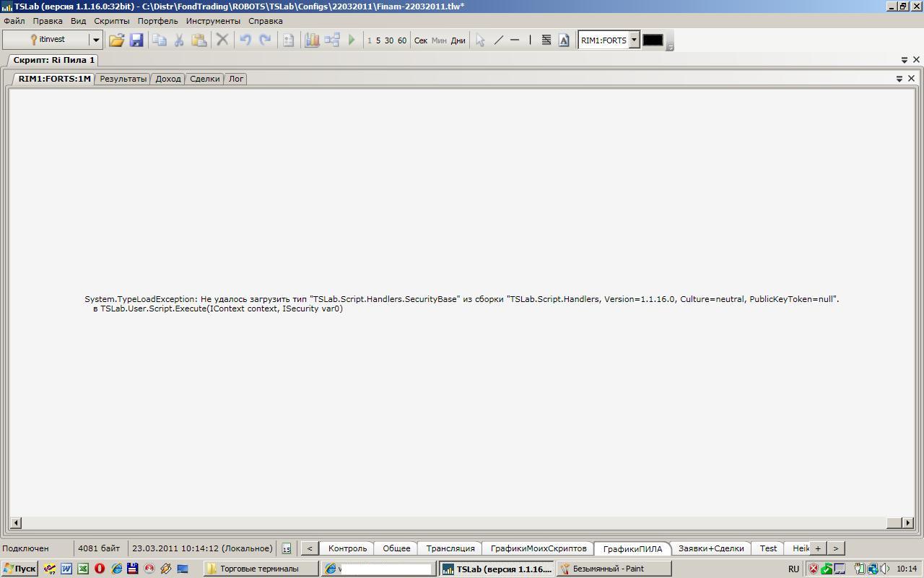Viewport: 924px width, 578px height.
Task: Click the bar chart toolbar icon
Action: (x=312, y=40)
